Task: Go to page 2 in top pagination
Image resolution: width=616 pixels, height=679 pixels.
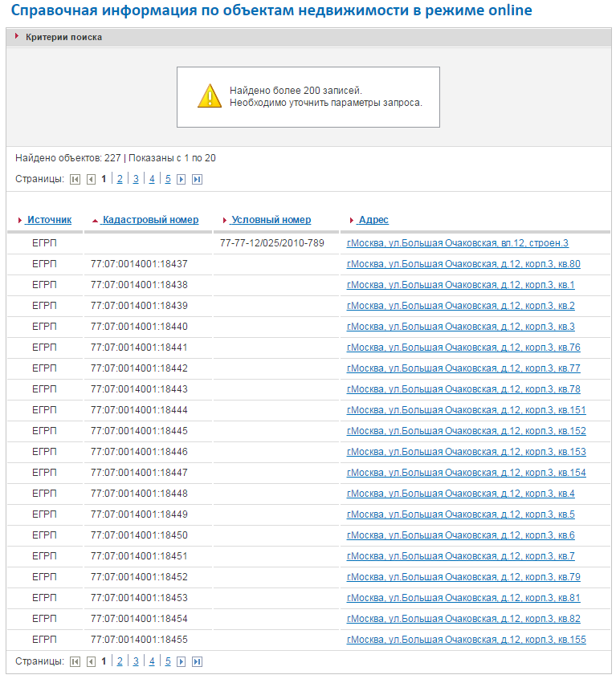Action: pyautogui.click(x=120, y=180)
